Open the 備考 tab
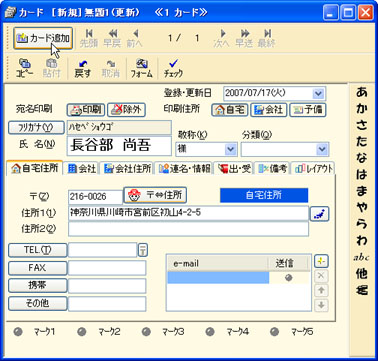The width and height of the screenshot is (378, 361). click(272, 169)
